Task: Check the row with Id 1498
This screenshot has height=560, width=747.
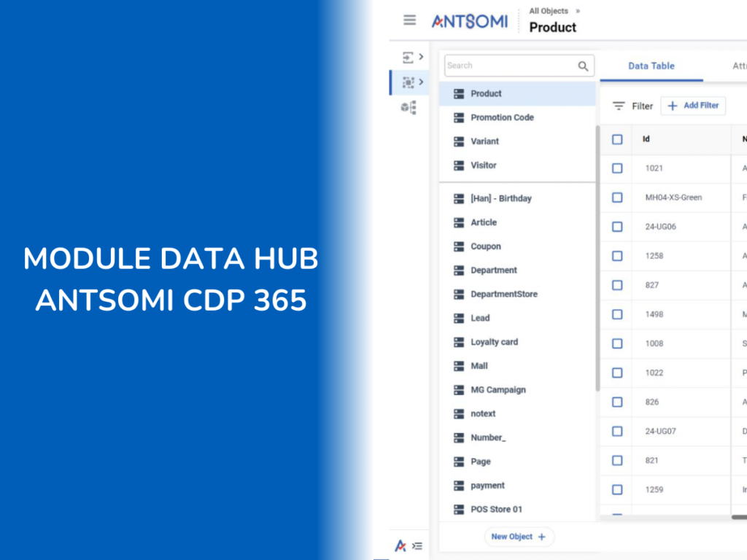Action: [617, 314]
